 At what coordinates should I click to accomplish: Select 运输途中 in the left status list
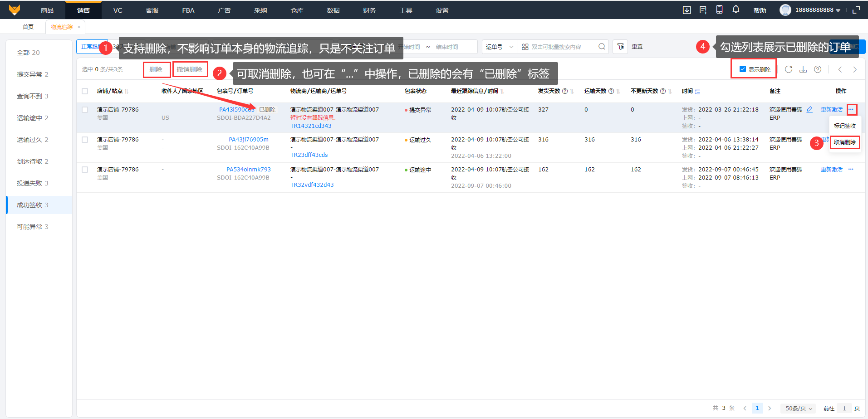(x=32, y=118)
